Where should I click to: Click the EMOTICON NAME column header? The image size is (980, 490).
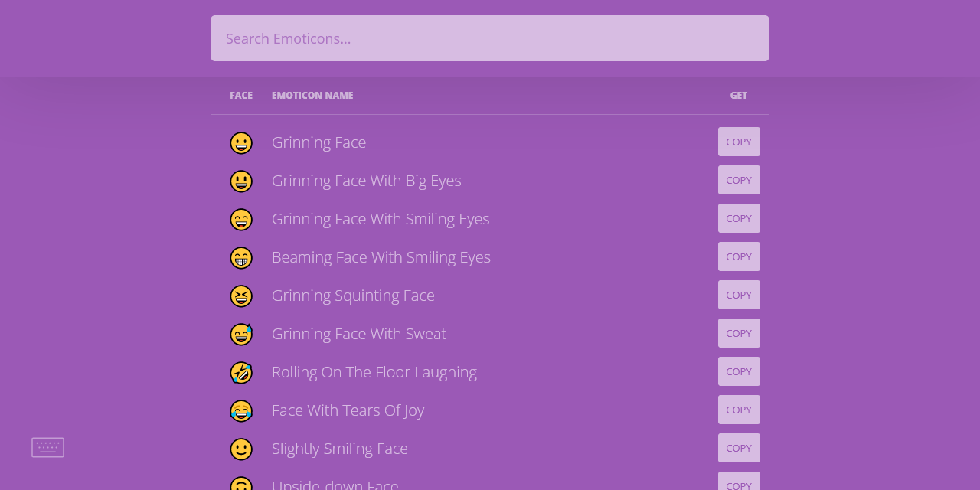click(312, 95)
